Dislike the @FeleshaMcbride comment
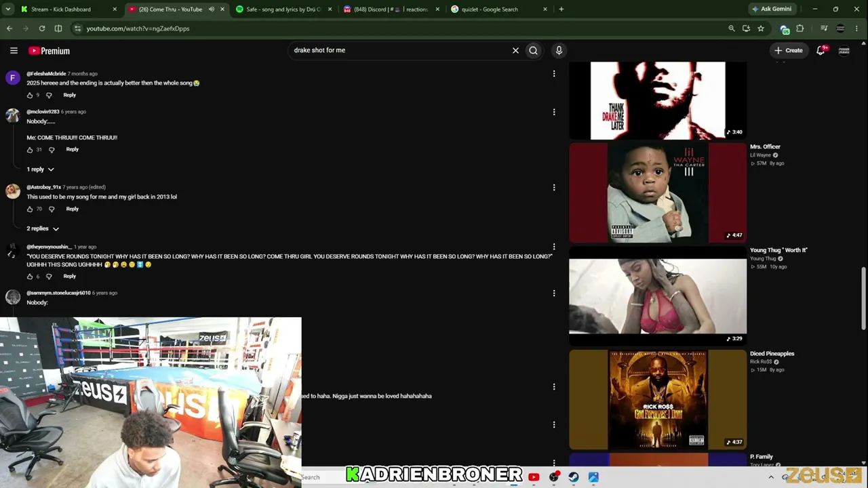The width and height of the screenshot is (868, 488). tap(49, 96)
